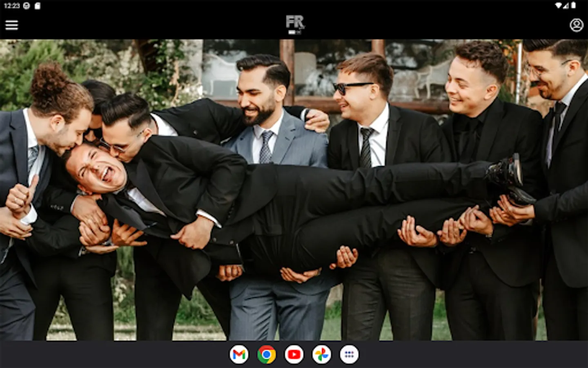Launch Google Photos from the dock
Viewport: 588px width, 368px height.
point(322,355)
